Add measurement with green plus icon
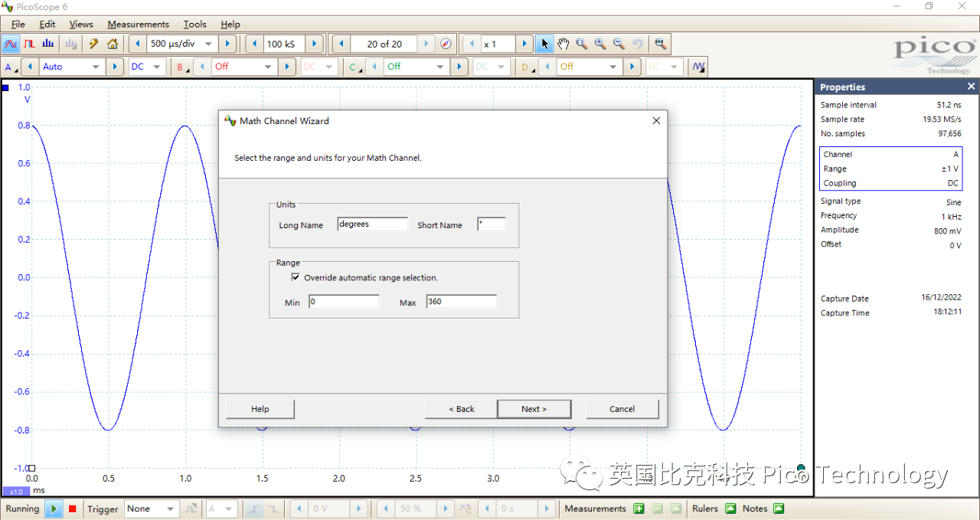The height and width of the screenshot is (520, 980). click(x=639, y=509)
